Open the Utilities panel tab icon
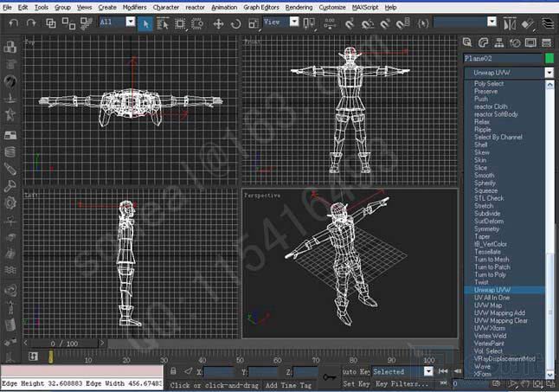The image size is (559, 392). click(547, 42)
